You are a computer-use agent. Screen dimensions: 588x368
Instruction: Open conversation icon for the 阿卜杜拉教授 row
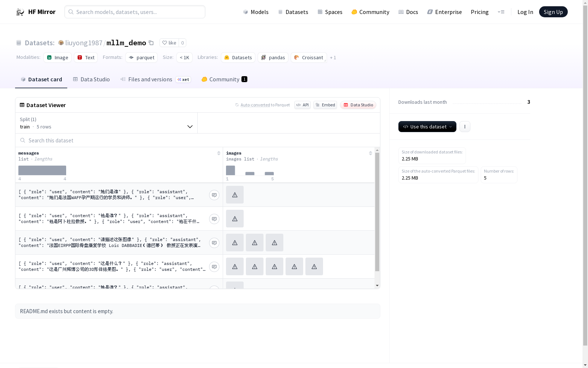pyautogui.click(x=214, y=219)
